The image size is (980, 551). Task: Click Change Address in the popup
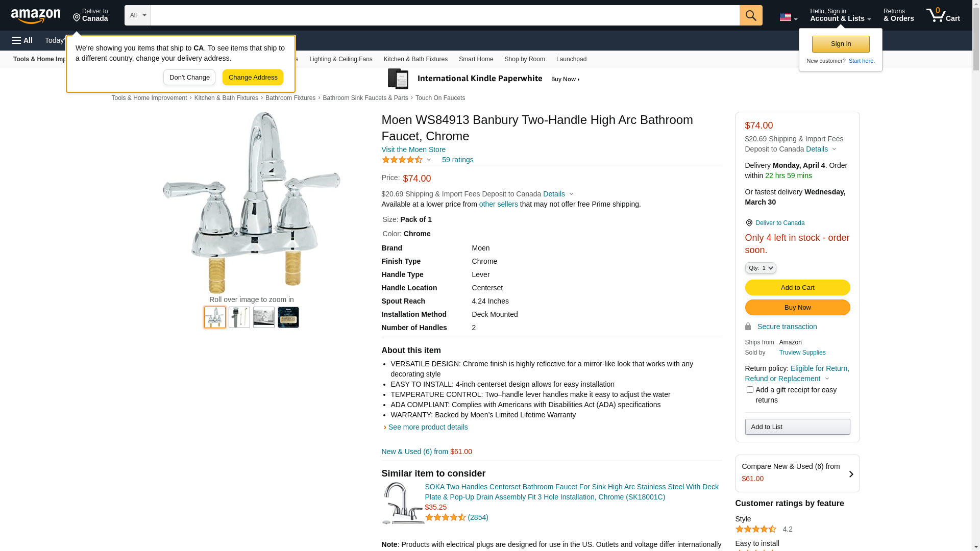click(x=253, y=78)
